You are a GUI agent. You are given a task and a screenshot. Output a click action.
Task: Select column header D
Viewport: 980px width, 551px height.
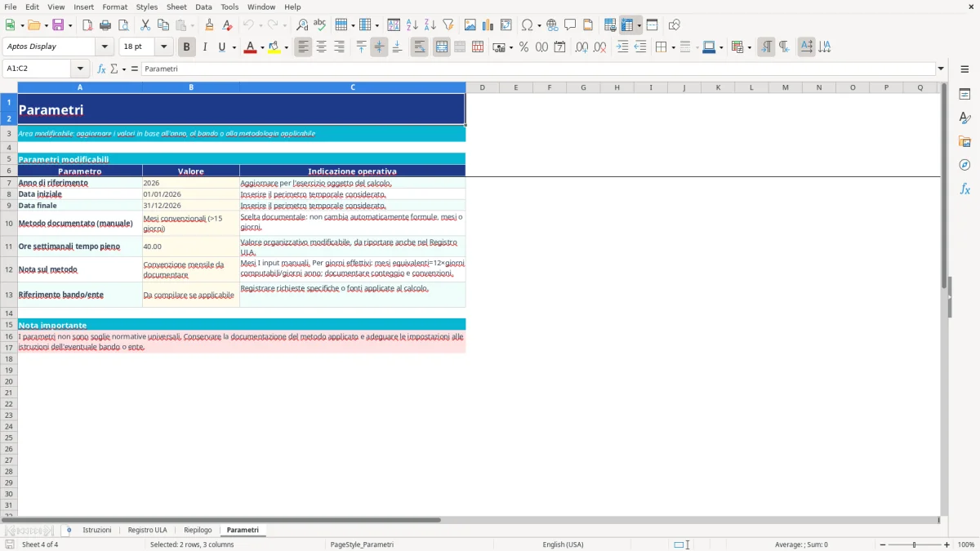coord(483,87)
